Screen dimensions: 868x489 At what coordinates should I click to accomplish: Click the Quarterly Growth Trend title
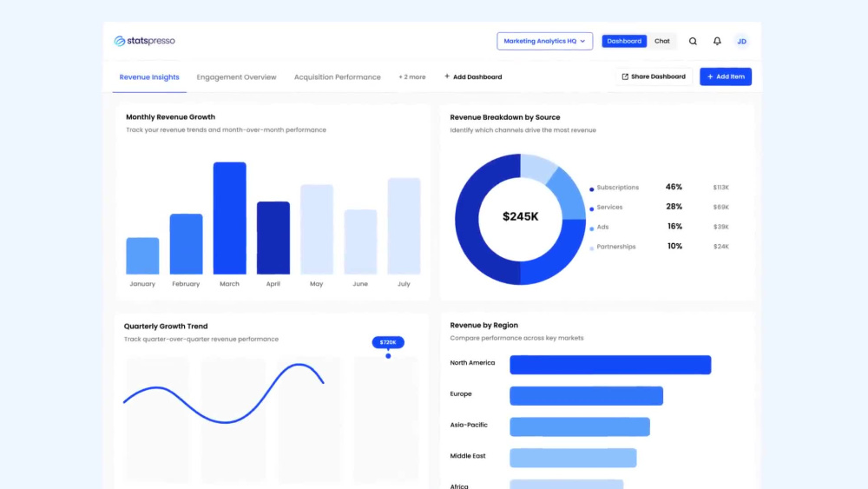click(166, 327)
